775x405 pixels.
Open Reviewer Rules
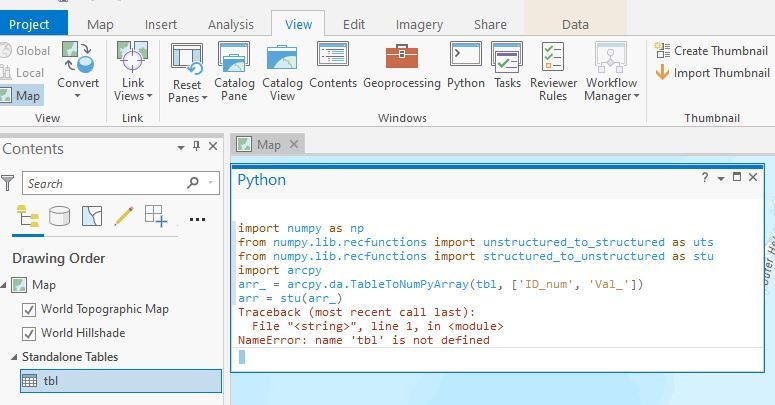point(553,72)
